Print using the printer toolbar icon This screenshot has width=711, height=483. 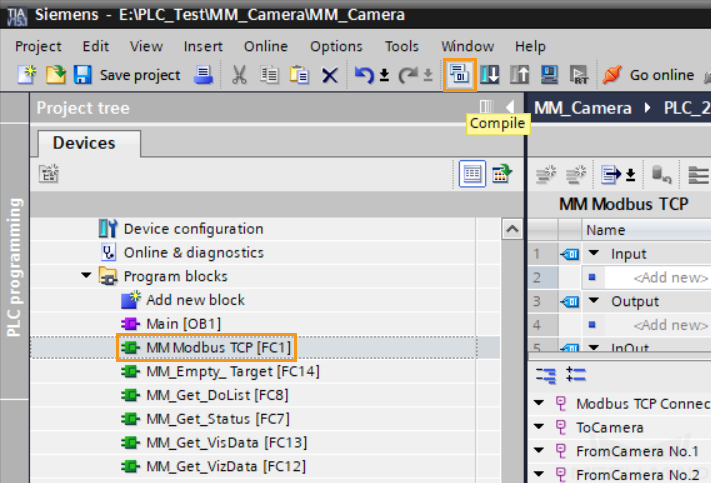(x=203, y=75)
